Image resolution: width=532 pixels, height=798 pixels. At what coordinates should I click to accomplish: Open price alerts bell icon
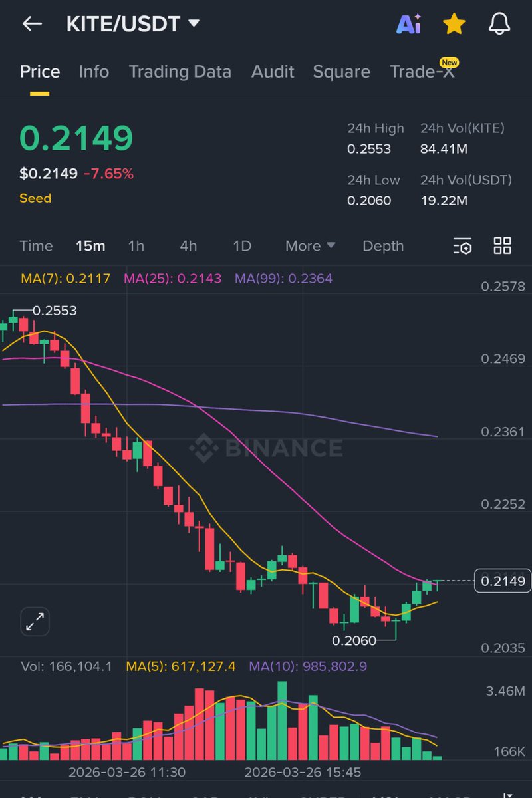click(x=499, y=24)
